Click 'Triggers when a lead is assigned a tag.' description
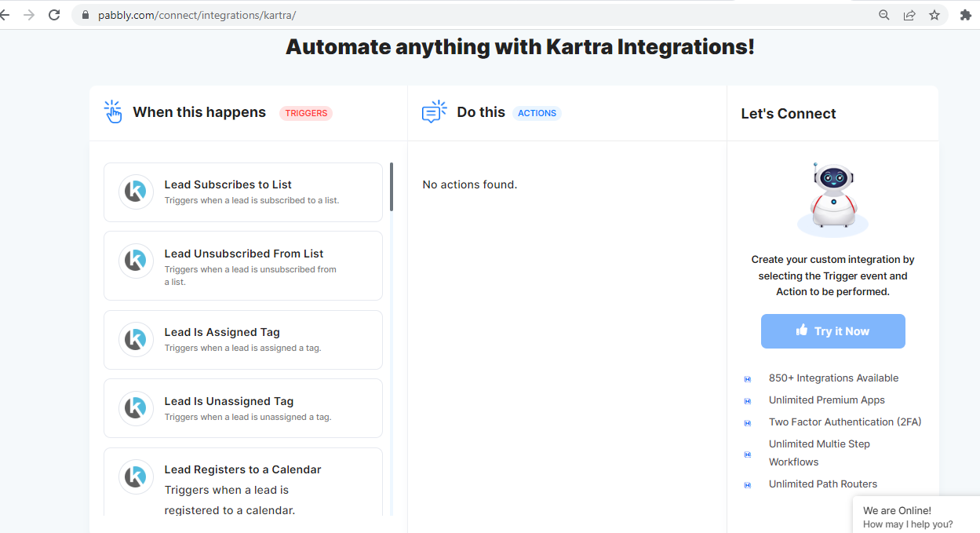Screen dimensions: 980x533 (242, 348)
